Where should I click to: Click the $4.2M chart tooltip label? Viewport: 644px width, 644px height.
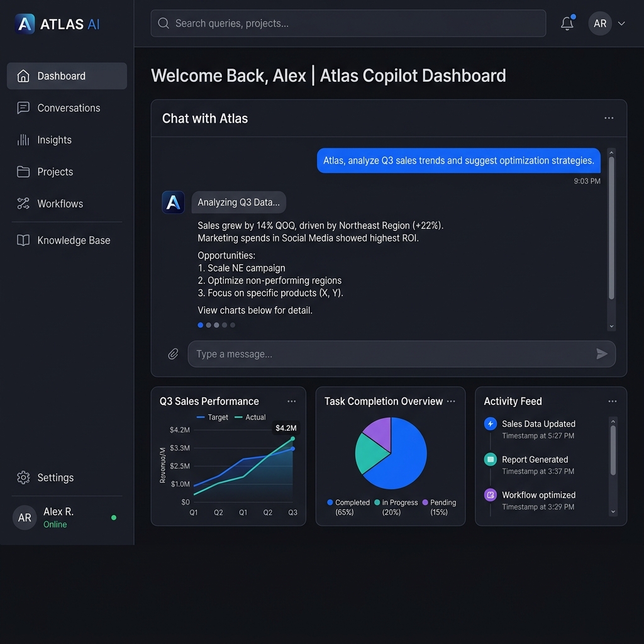pyautogui.click(x=286, y=428)
